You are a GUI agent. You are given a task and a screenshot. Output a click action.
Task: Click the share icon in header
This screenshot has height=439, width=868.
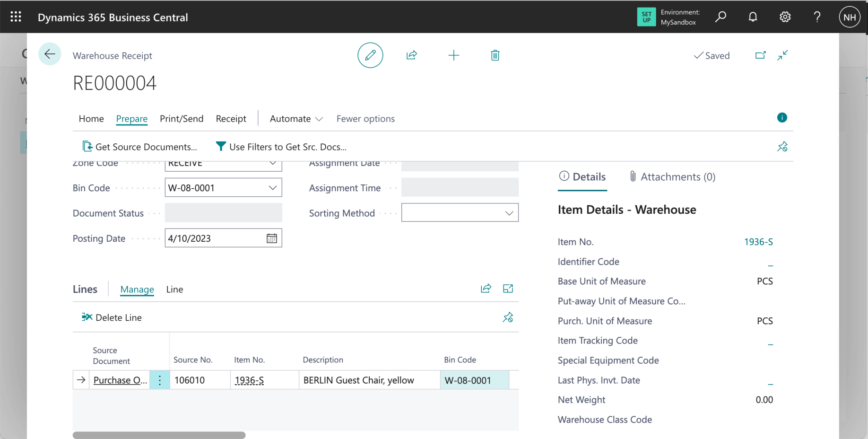(412, 55)
